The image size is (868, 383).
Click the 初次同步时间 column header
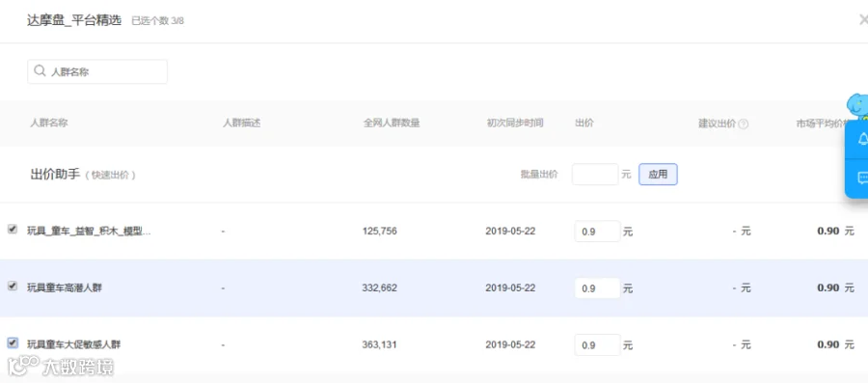click(515, 123)
